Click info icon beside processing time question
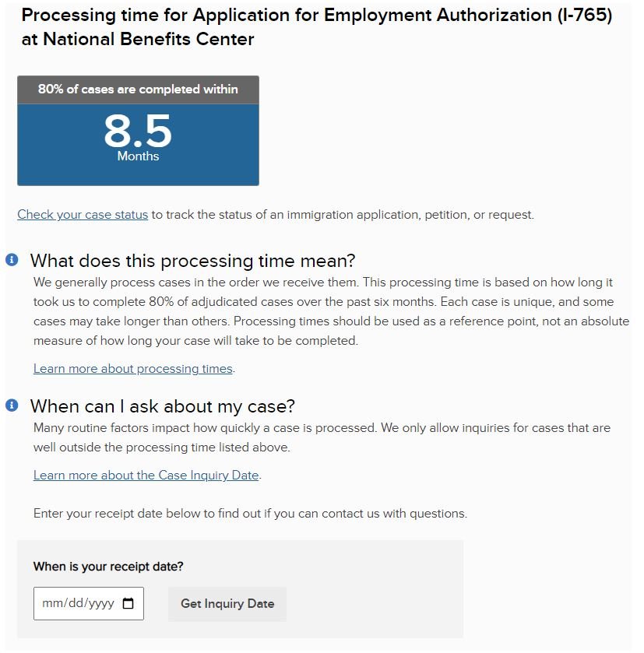The image size is (644, 653). click(x=12, y=260)
